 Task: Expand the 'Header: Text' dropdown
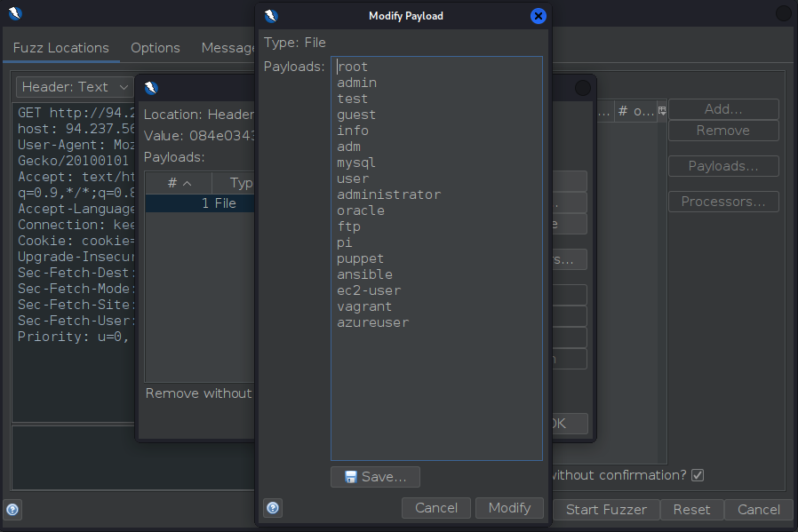75,87
